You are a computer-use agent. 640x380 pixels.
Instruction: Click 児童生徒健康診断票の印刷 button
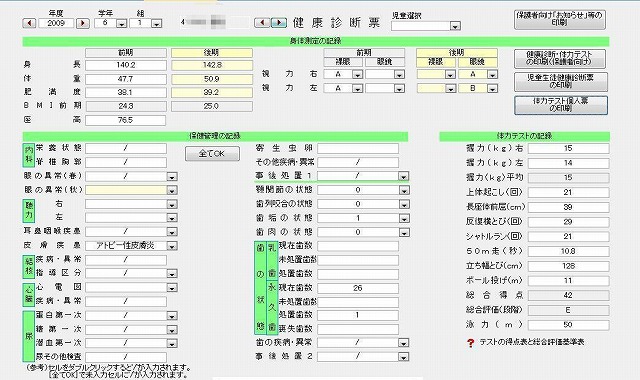pos(560,81)
